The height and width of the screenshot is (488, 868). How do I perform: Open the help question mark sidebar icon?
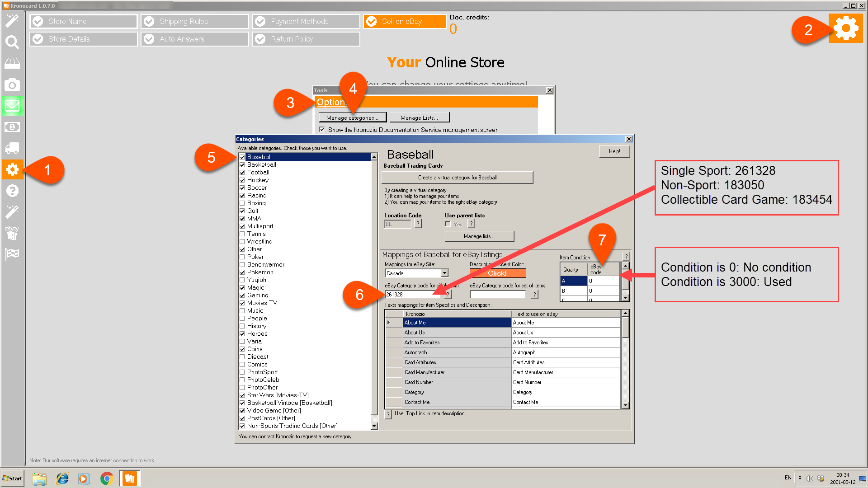pyautogui.click(x=12, y=191)
